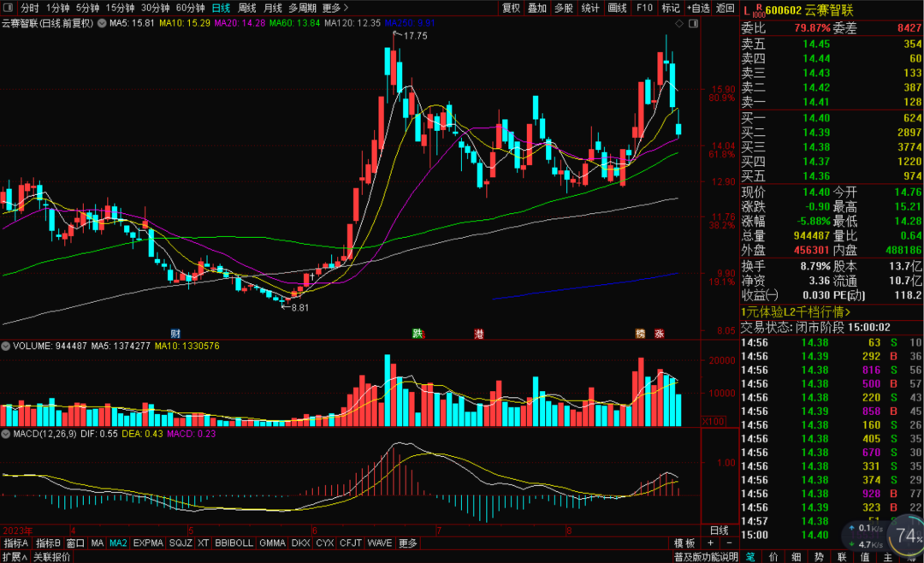Expand 更多 in the indicator bar
This screenshot has height=563, width=924.
408,543
